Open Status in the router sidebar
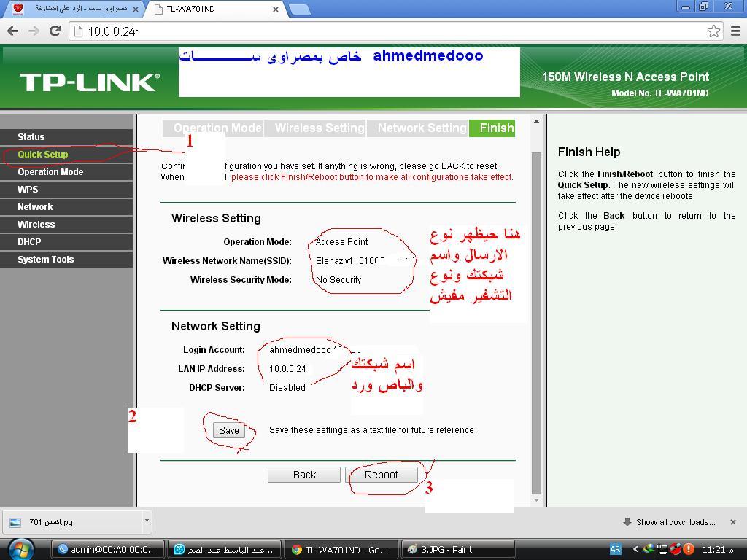The width and height of the screenshot is (747, 560). pyautogui.click(x=66, y=137)
